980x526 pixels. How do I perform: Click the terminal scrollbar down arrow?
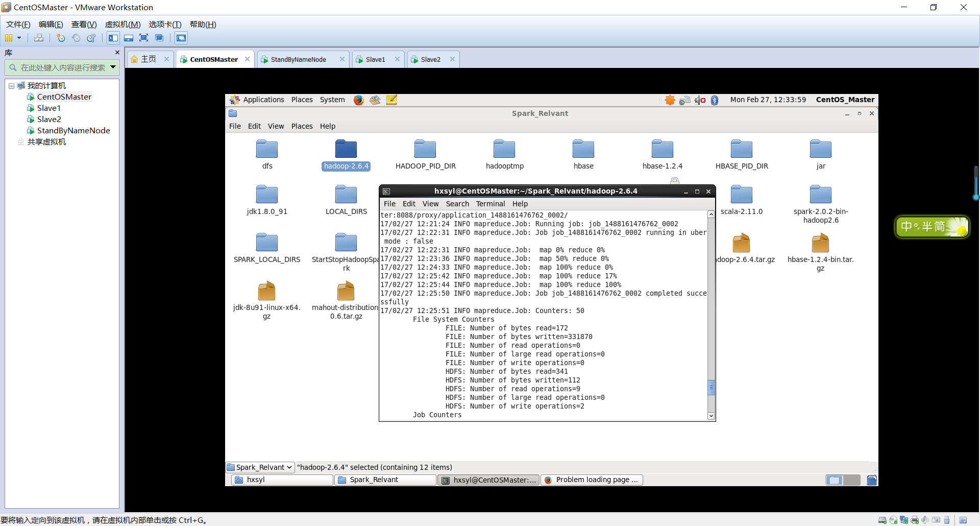(x=711, y=416)
